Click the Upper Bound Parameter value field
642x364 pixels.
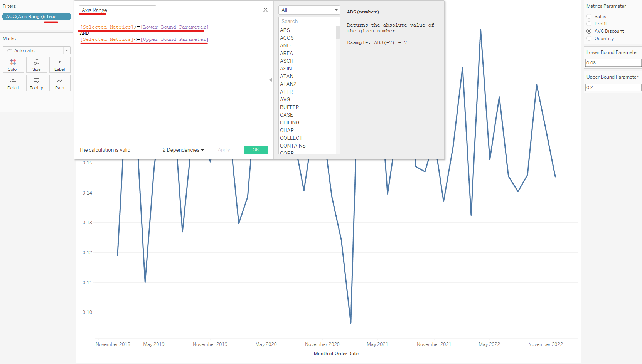(x=613, y=87)
